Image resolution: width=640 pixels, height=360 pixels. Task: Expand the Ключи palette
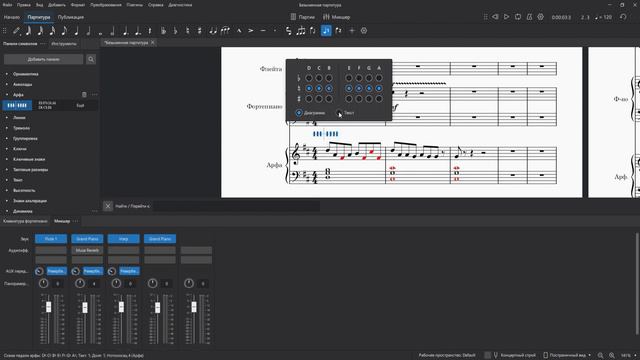click(7, 149)
